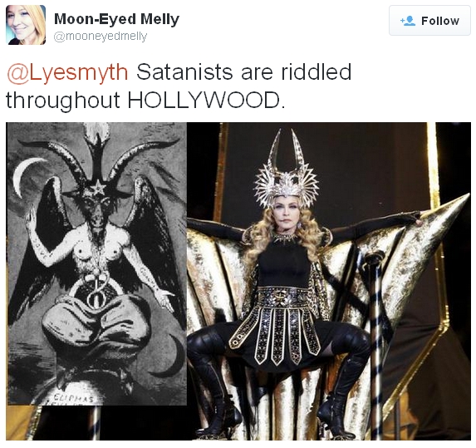Viewport: 476px width, 448px height.
Task: Click the word HOLLYWOOD in the tweet
Action: [206, 101]
